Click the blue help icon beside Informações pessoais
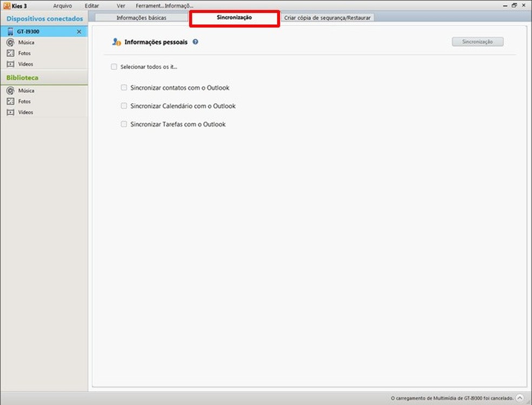The height and width of the screenshot is (405, 532). coord(195,42)
